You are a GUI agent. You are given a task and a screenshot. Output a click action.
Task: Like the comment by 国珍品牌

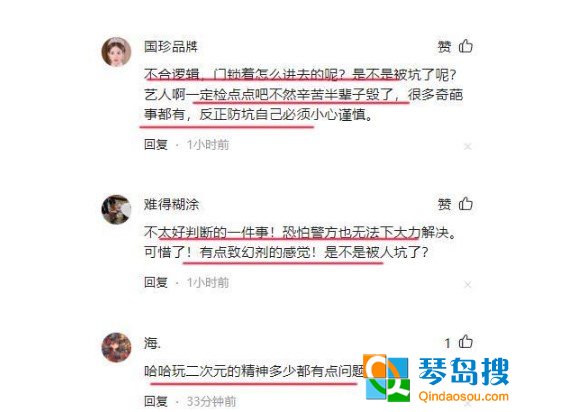(466, 46)
